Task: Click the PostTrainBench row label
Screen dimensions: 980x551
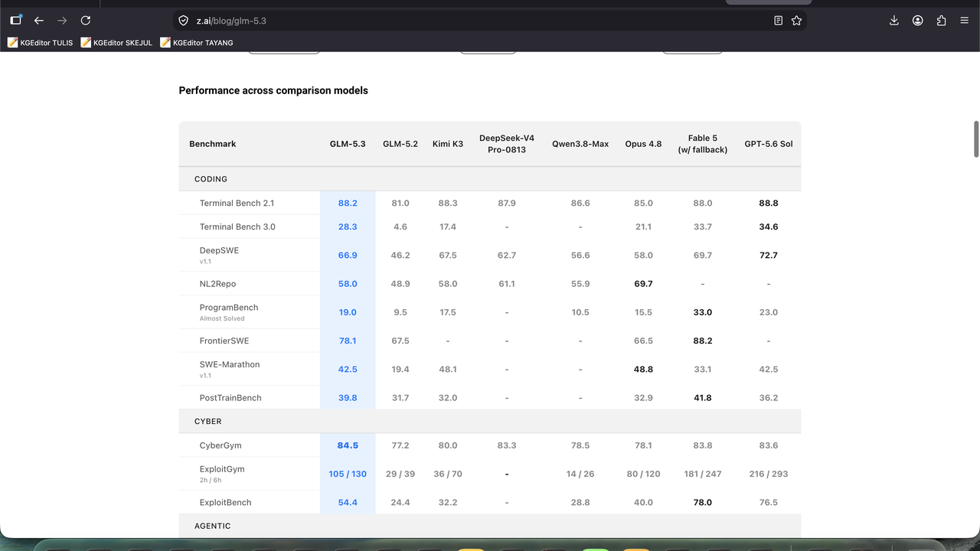Action: (x=230, y=398)
